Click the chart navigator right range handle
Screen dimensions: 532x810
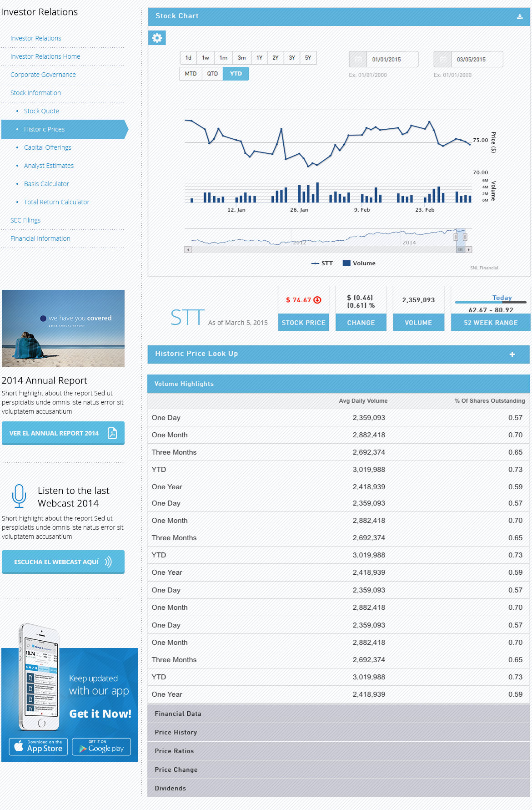[x=465, y=237]
